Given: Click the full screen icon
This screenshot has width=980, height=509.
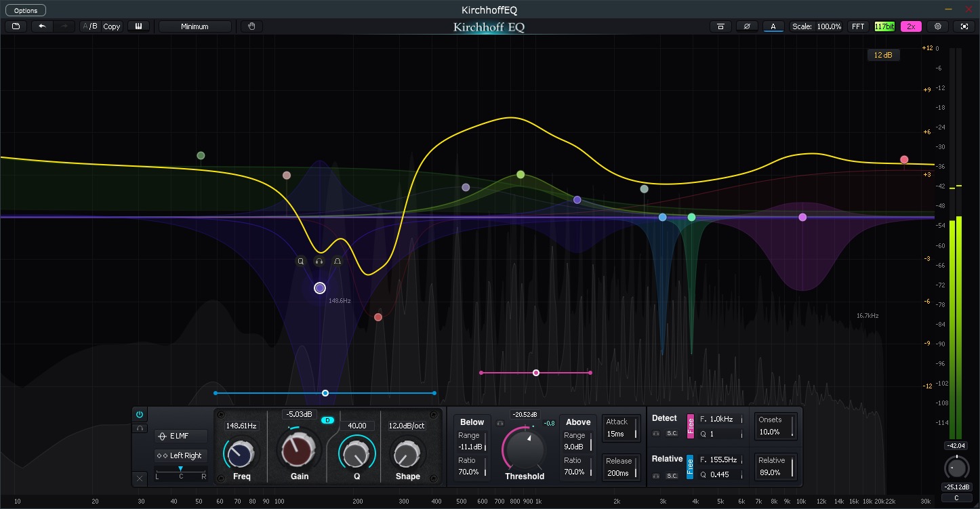Looking at the screenshot, I should click(x=964, y=26).
